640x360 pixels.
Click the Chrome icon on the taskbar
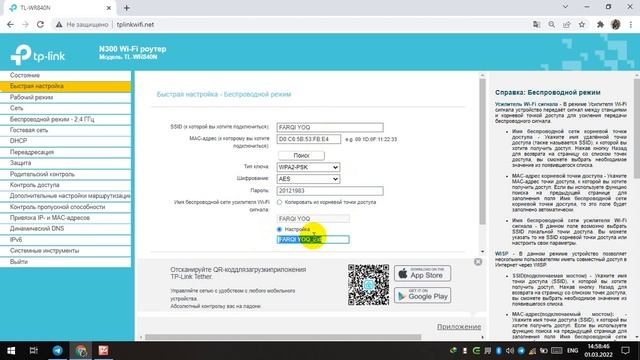tap(81, 351)
